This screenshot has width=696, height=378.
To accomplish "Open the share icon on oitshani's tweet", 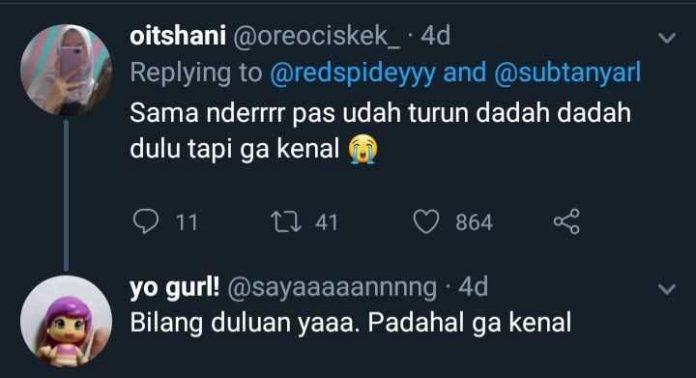I will pyautogui.click(x=567, y=221).
